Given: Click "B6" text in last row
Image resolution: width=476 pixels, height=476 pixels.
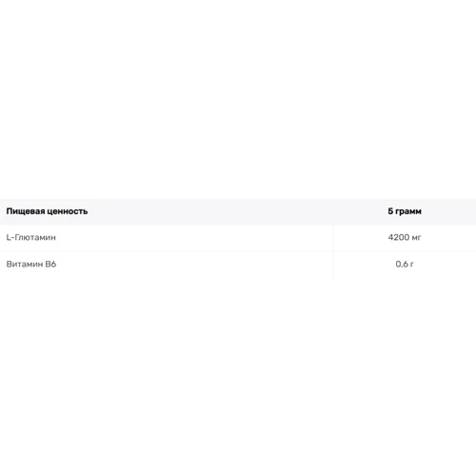Looking at the screenshot, I should tap(50, 264).
